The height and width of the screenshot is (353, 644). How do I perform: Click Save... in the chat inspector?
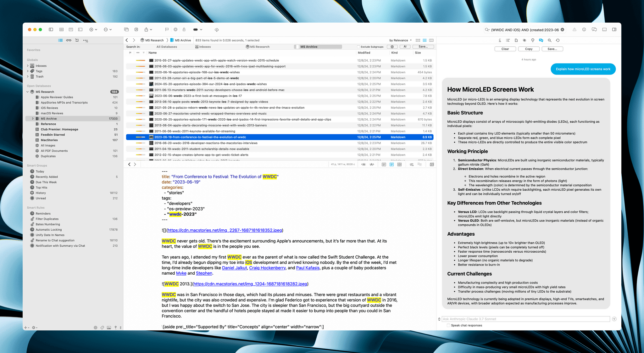pyautogui.click(x=552, y=49)
